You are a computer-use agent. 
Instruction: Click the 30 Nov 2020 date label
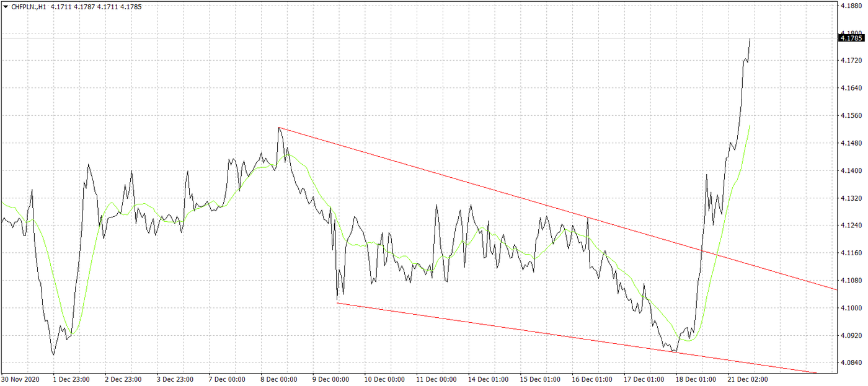[20, 379]
